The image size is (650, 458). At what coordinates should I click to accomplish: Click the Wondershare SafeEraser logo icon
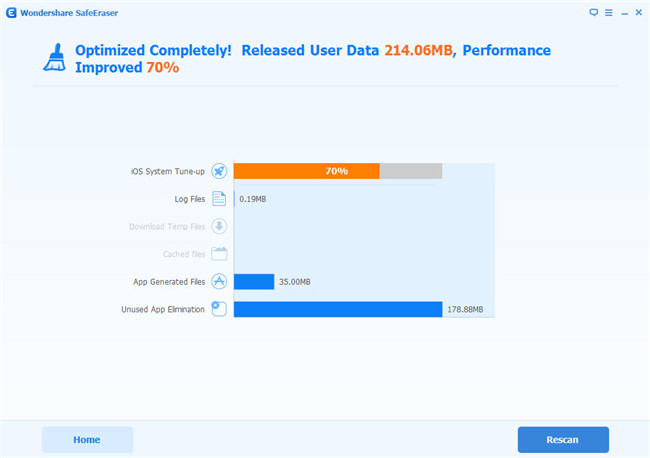pyautogui.click(x=11, y=13)
